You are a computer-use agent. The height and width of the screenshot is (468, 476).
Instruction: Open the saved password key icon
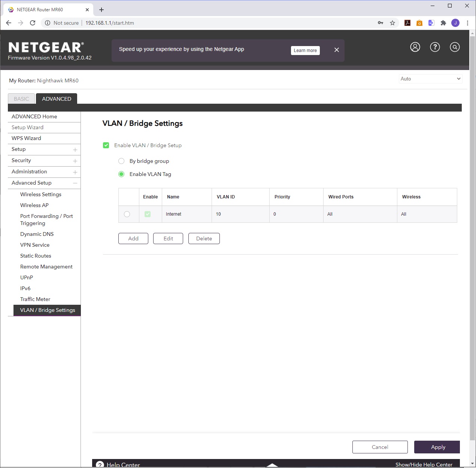pos(381,23)
